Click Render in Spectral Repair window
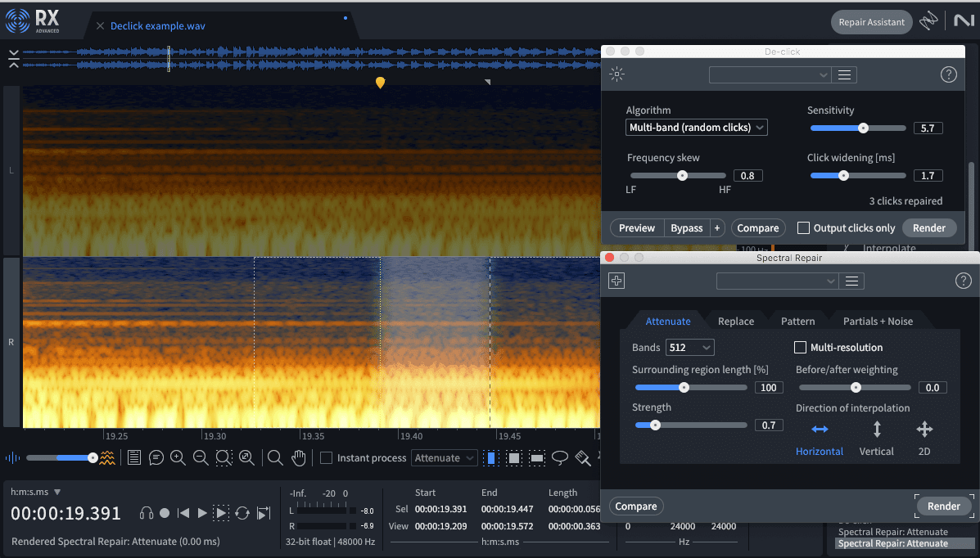Viewport: 980px width, 558px height. (x=943, y=506)
